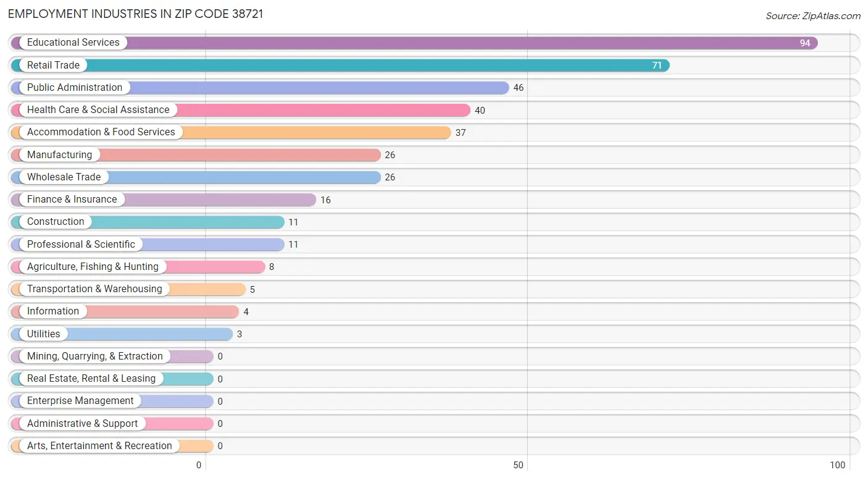Click Mining, Quarrying, & Extraction label
The width and height of the screenshot is (868, 480).
(x=95, y=356)
